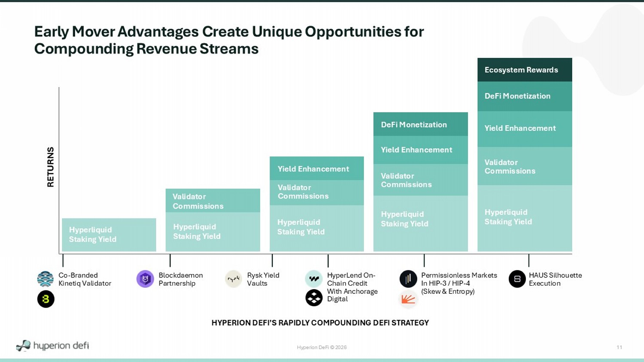The width and height of the screenshot is (644, 362).
Task: Click the Blockdaemon Partnership label
Action: pos(180,279)
